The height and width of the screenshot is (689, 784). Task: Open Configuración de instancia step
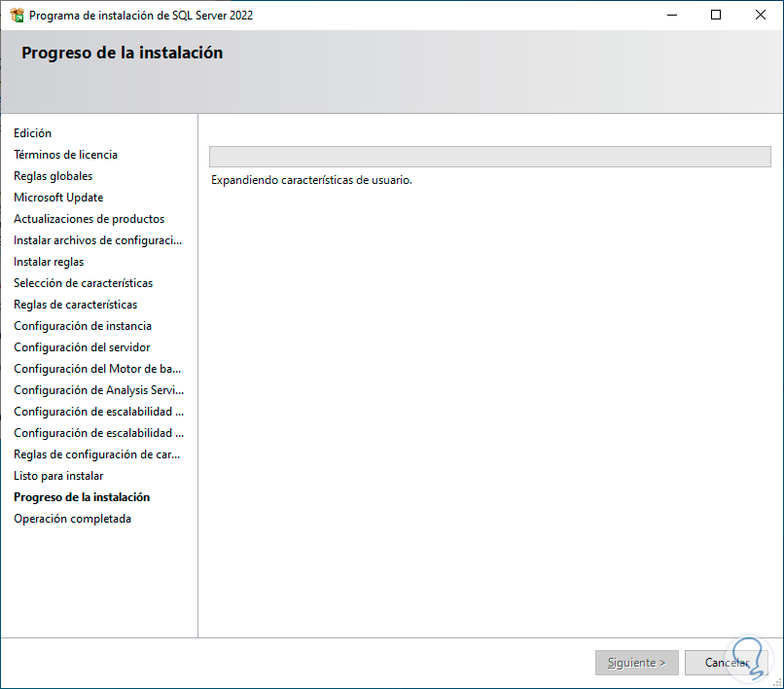(83, 326)
